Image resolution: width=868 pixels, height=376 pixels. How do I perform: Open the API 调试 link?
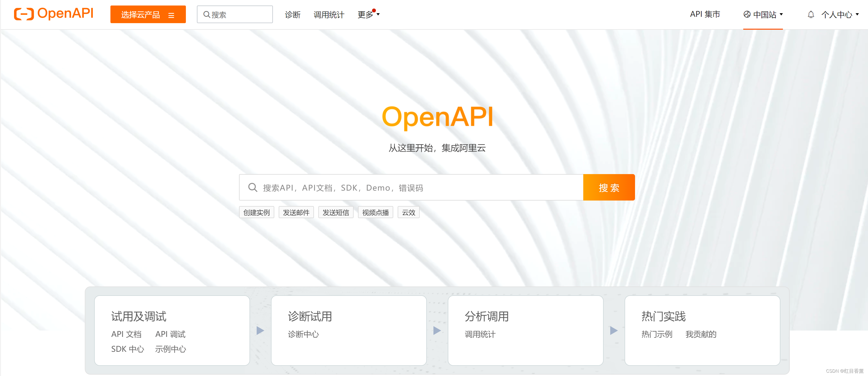click(170, 334)
